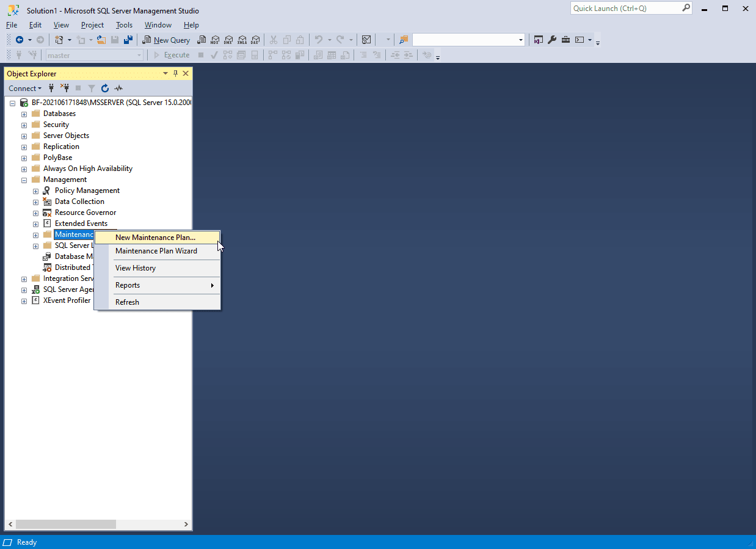
Task: Click the Save All icon
Action: 128,40
